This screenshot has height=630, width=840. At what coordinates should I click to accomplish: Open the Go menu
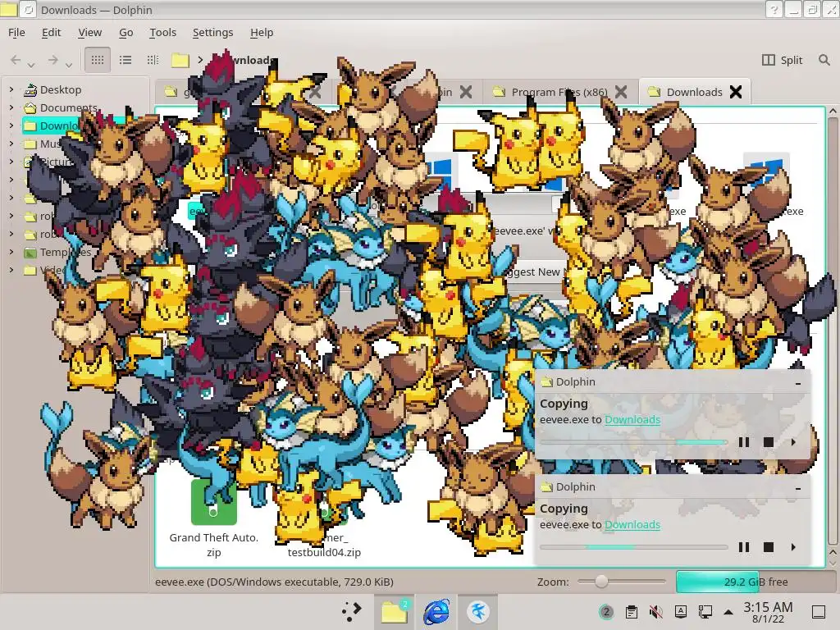[x=126, y=32]
